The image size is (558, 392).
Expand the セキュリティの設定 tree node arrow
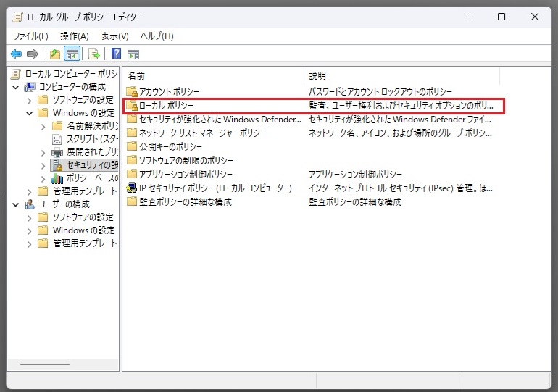[43, 165]
